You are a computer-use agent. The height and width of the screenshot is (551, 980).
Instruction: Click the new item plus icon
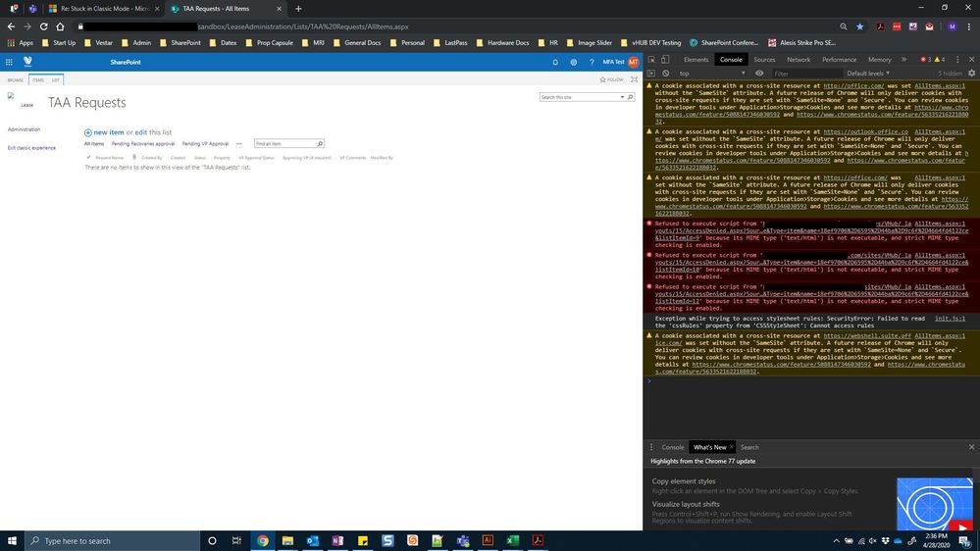pos(87,132)
